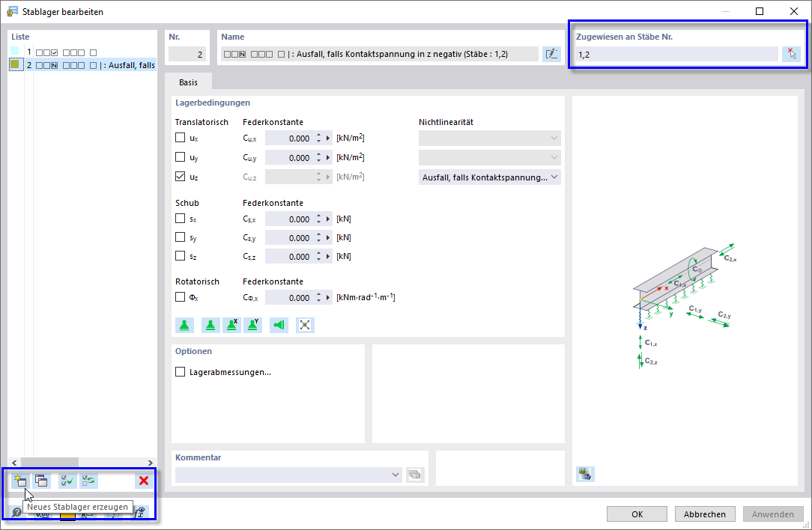Check the Lagerabmessungen option
The width and height of the screenshot is (812, 530).
click(x=181, y=371)
